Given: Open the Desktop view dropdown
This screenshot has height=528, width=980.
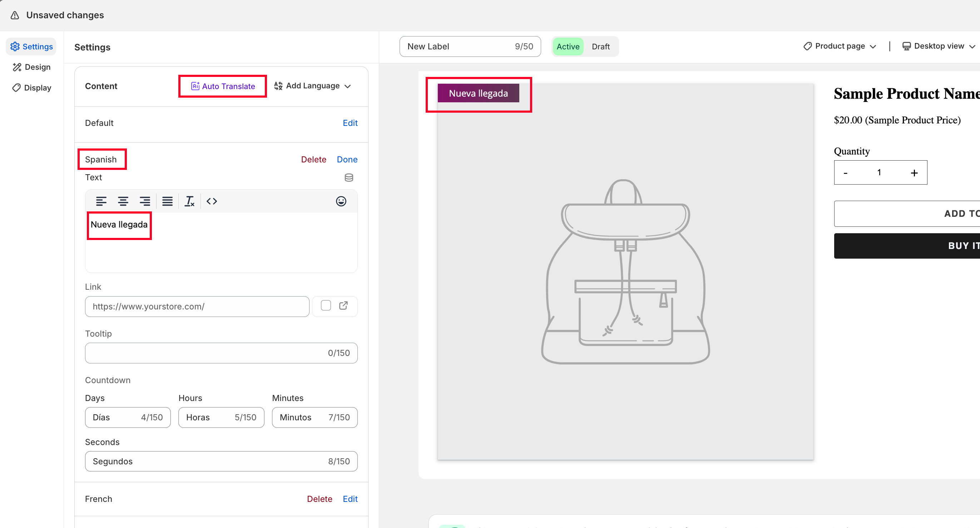Looking at the screenshot, I should [x=939, y=46].
